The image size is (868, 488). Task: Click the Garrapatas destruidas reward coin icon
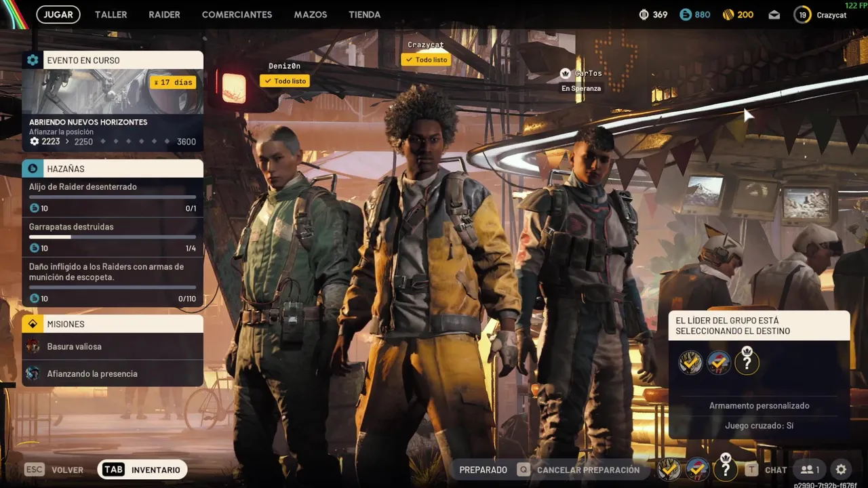pyautogui.click(x=35, y=248)
